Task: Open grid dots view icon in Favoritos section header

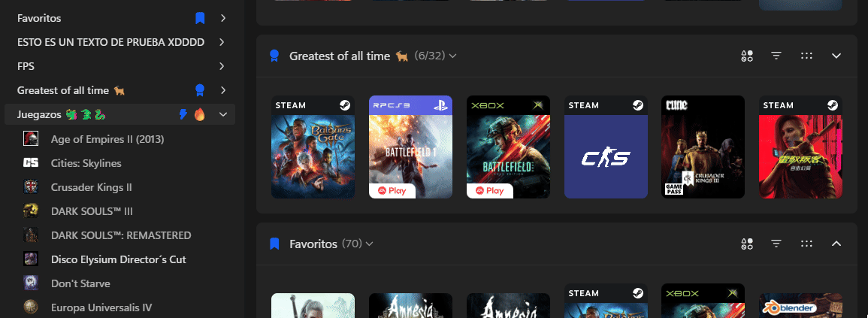Action: 806,244
